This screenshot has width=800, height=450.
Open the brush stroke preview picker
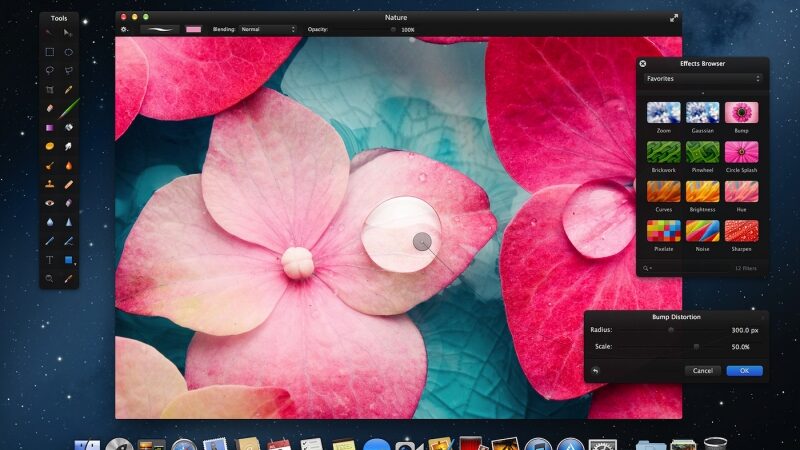click(160, 30)
